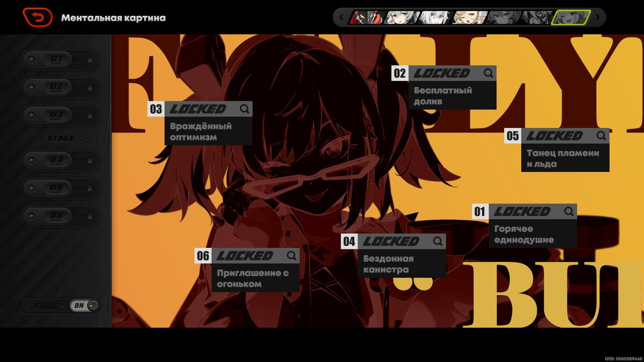Click the level 04 slider knob
The height and width of the screenshot is (362, 644).
32,160
